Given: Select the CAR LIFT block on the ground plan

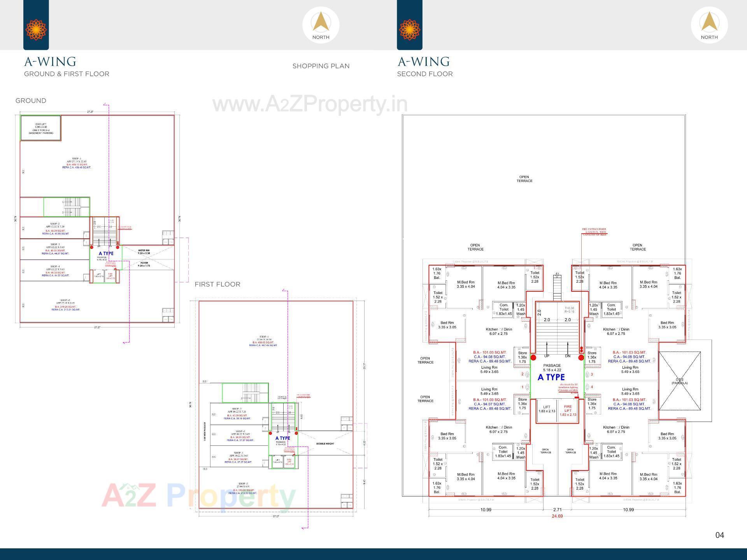Looking at the screenshot, I should pyautogui.click(x=40, y=128).
